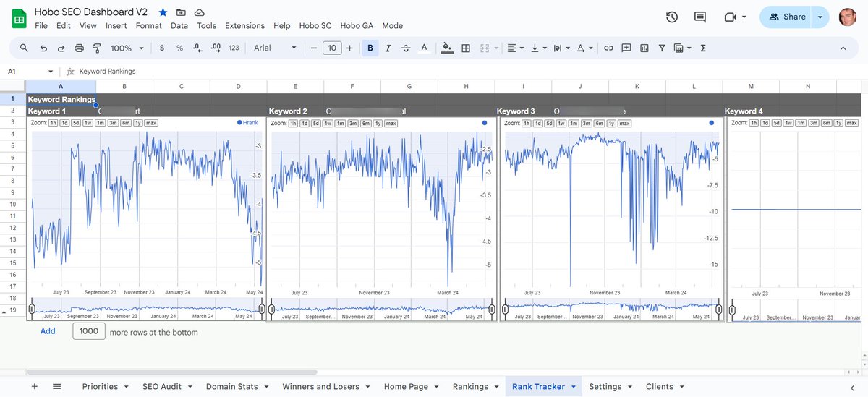The width and height of the screenshot is (868, 397).
Task: Click the Share button
Action: [x=786, y=17]
